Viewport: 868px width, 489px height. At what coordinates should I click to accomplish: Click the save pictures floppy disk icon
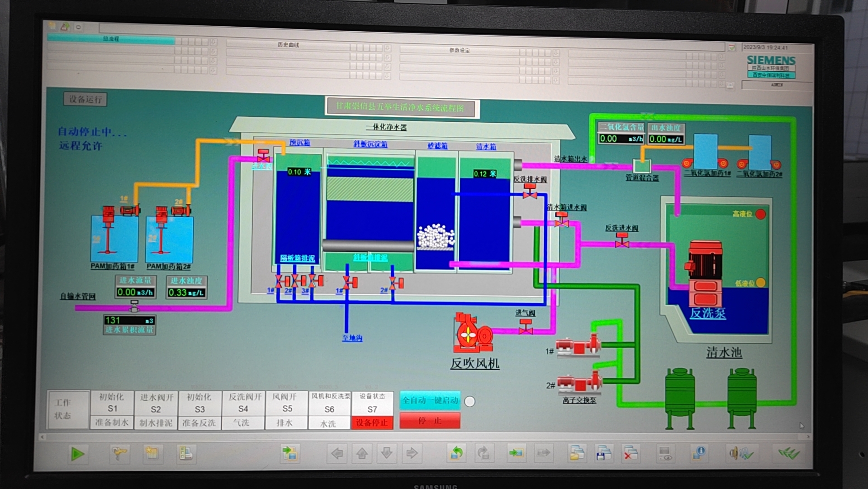(x=603, y=453)
